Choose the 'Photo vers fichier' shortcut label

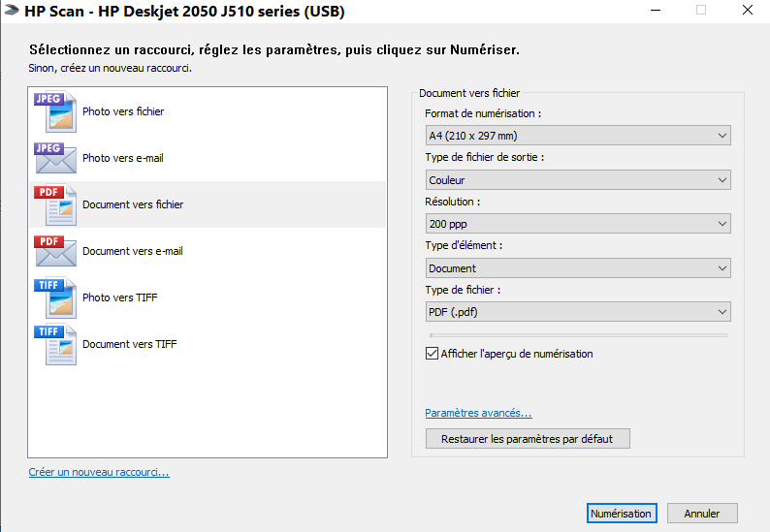click(123, 111)
